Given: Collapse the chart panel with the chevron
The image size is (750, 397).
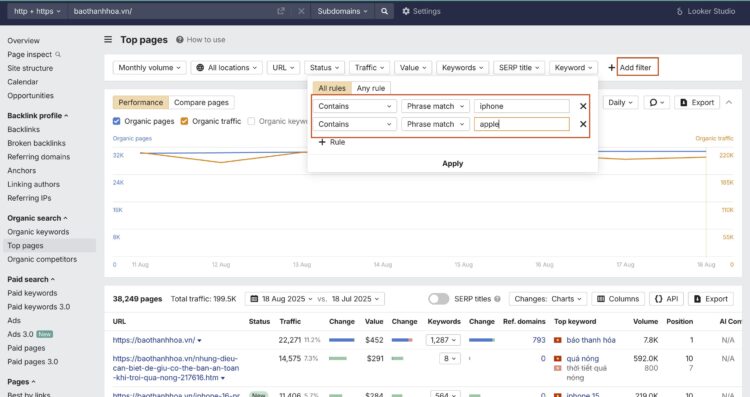Looking at the screenshot, I should [x=729, y=102].
